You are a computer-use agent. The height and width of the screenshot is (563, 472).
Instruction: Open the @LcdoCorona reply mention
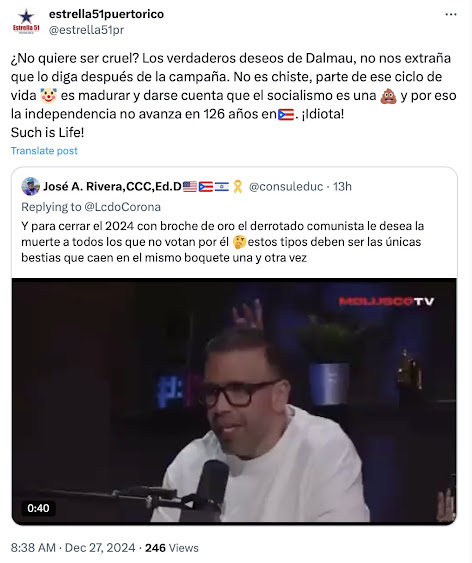[122, 207]
